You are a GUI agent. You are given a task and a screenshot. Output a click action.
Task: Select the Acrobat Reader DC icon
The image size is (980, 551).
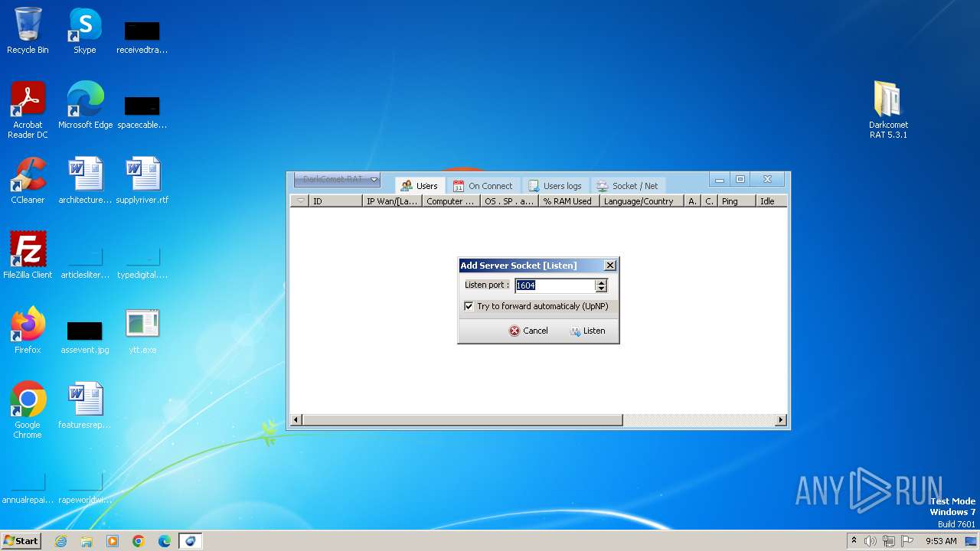28,110
